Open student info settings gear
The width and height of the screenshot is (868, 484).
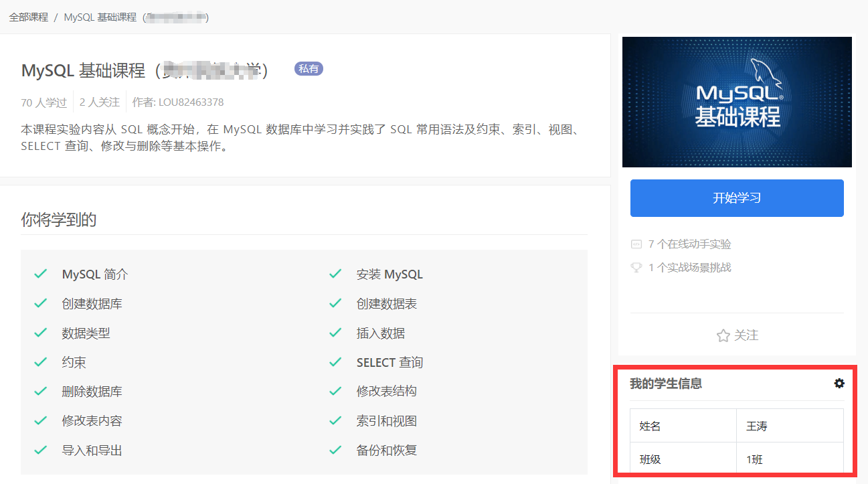pos(839,384)
